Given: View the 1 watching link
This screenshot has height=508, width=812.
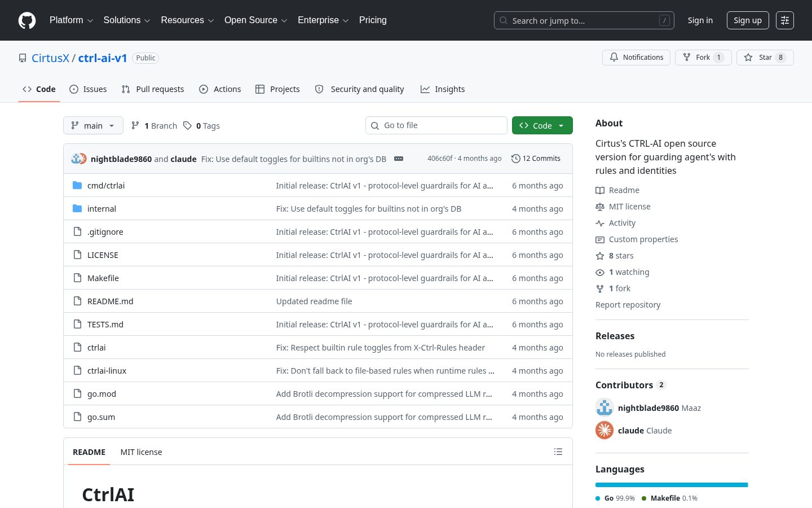Looking at the screenshot, I should [623, 272].
